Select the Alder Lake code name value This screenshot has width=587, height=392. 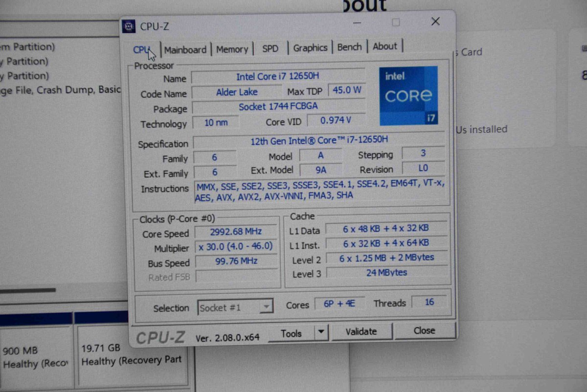click(237, 92)
